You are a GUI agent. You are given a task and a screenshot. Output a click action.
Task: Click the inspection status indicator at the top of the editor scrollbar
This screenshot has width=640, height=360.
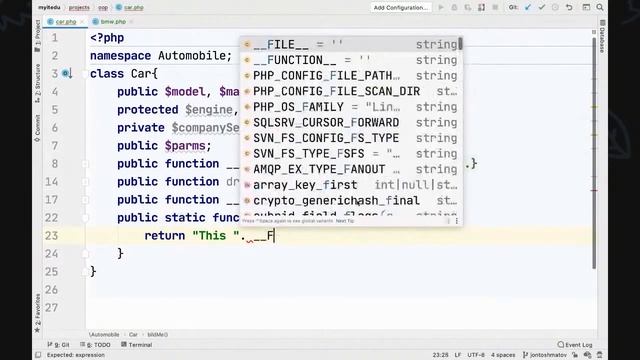click(x=594, y=32)
